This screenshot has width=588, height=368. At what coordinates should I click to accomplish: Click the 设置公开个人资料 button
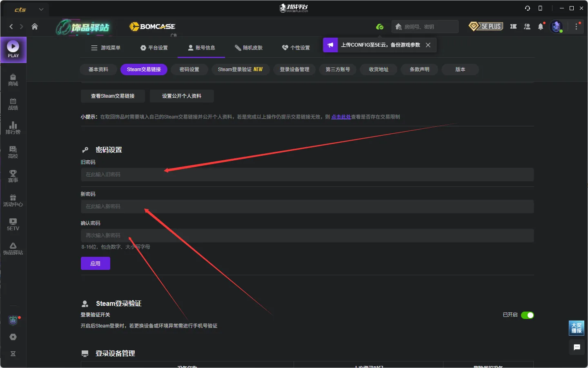(x=182, y=96)
